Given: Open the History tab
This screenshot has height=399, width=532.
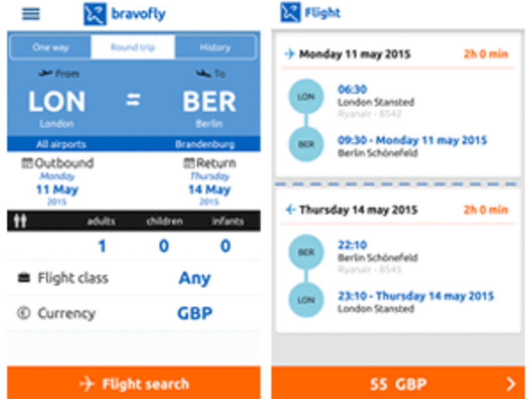Looking at the screenshot, I should [215, 47].
